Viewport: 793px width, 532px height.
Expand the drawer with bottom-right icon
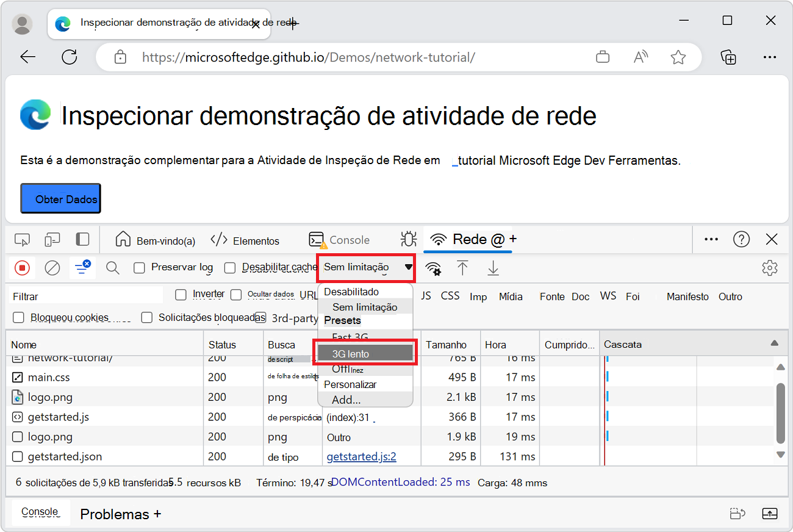click(770, 514)
